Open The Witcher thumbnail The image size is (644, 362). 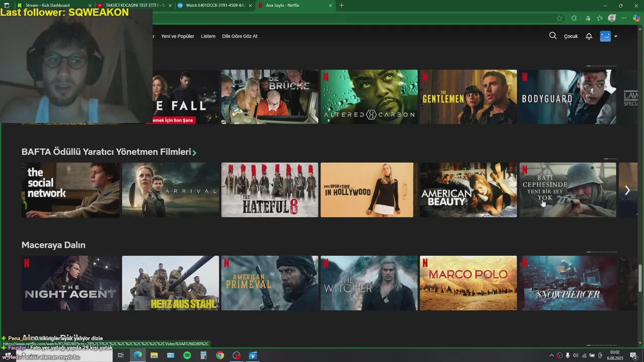[x=369, y=283]
